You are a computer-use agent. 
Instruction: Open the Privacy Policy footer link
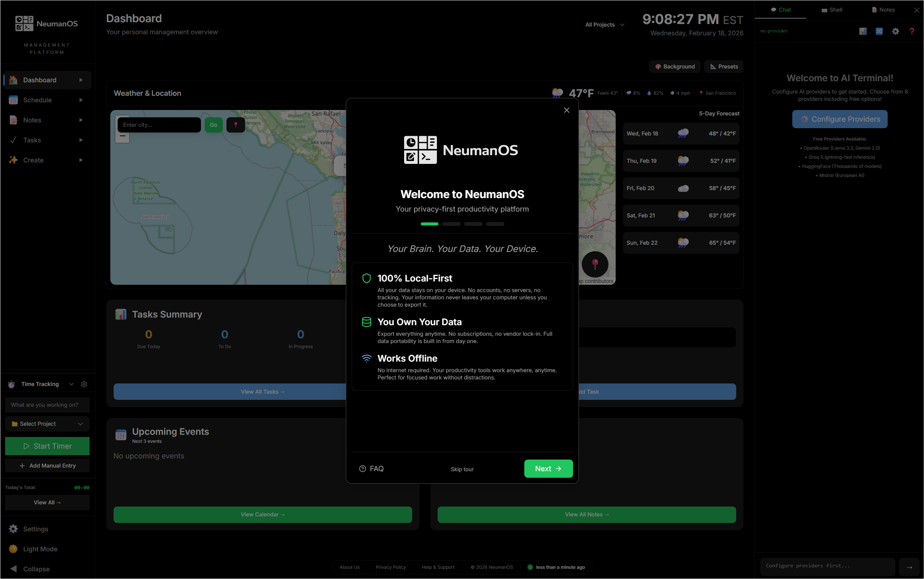(x=390, y=567)
